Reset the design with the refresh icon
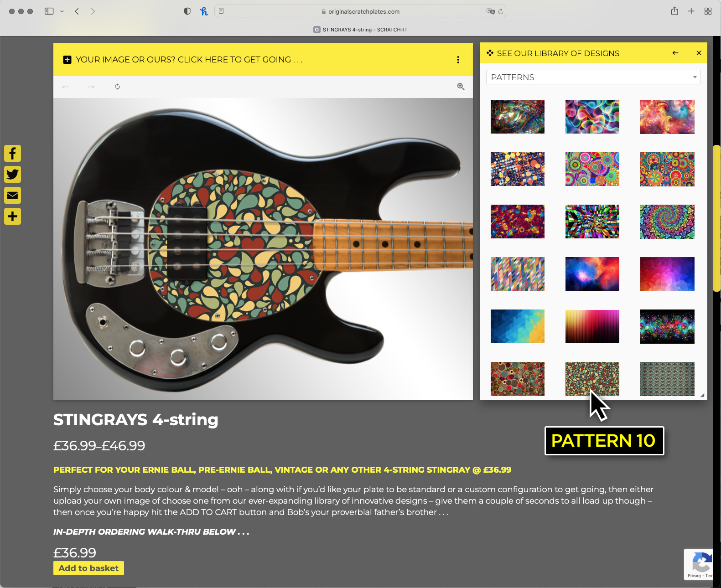This screenshot has height=588, width=721. pyautogui.click(x=117, y=87)
